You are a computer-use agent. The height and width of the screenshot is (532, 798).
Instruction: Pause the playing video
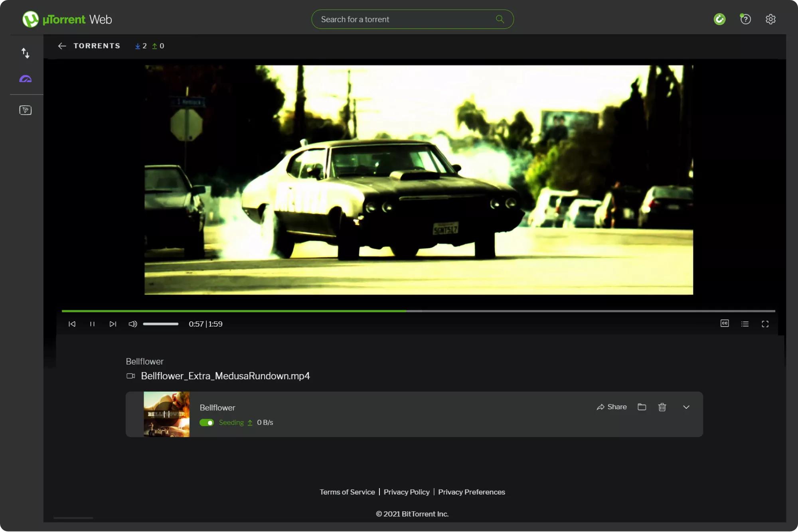coord(92,324)
